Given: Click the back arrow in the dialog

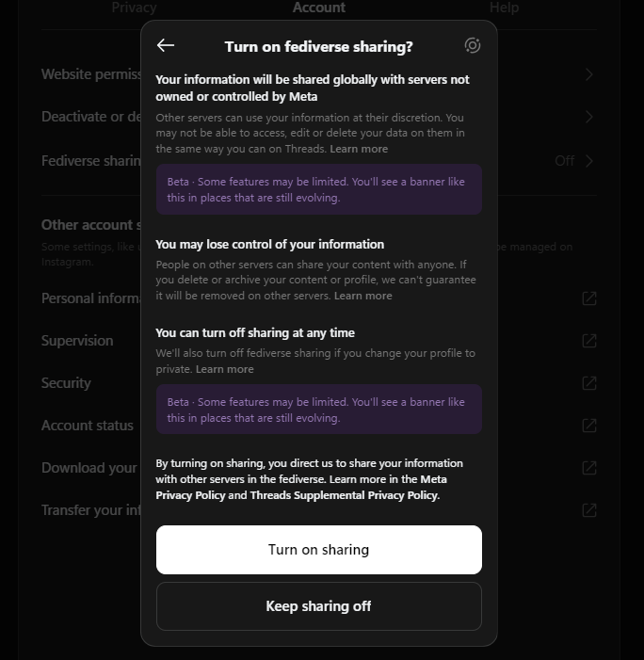Looking at the screenshot, I should click(166, 46).
